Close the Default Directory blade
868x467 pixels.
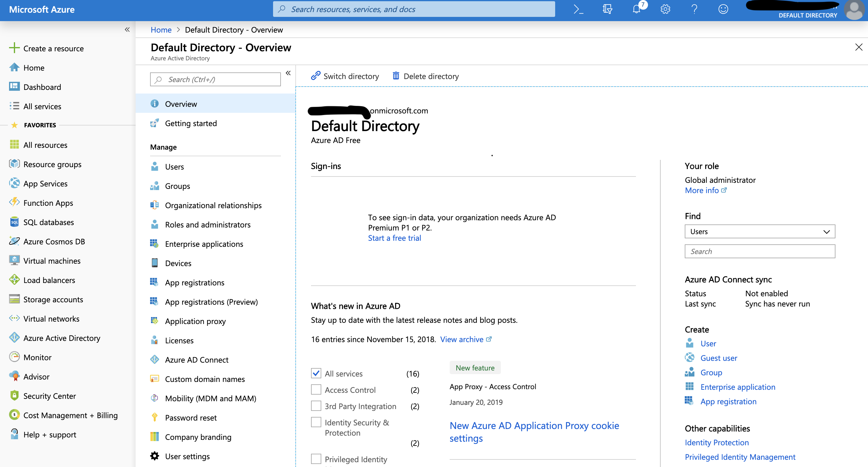tap(859, 47)
